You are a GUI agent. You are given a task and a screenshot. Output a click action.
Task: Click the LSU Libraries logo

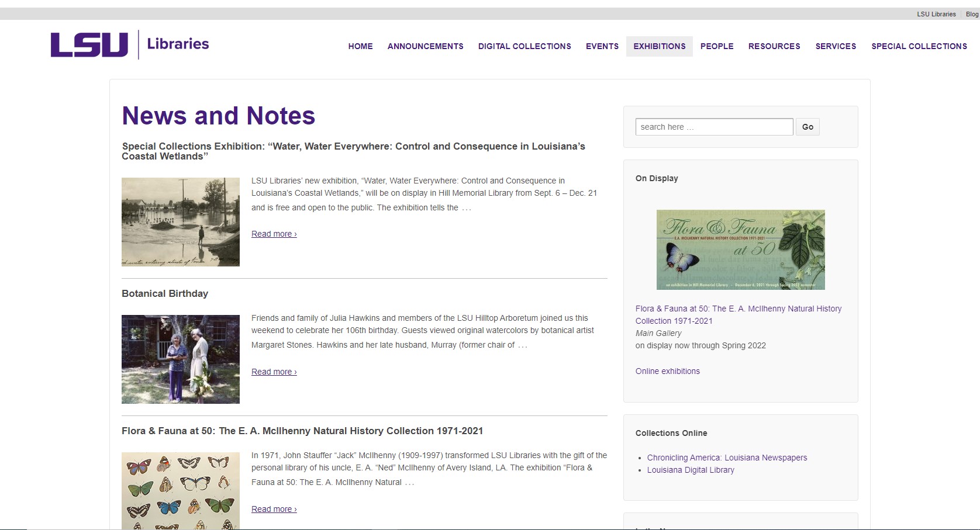(x=130, y=45)
